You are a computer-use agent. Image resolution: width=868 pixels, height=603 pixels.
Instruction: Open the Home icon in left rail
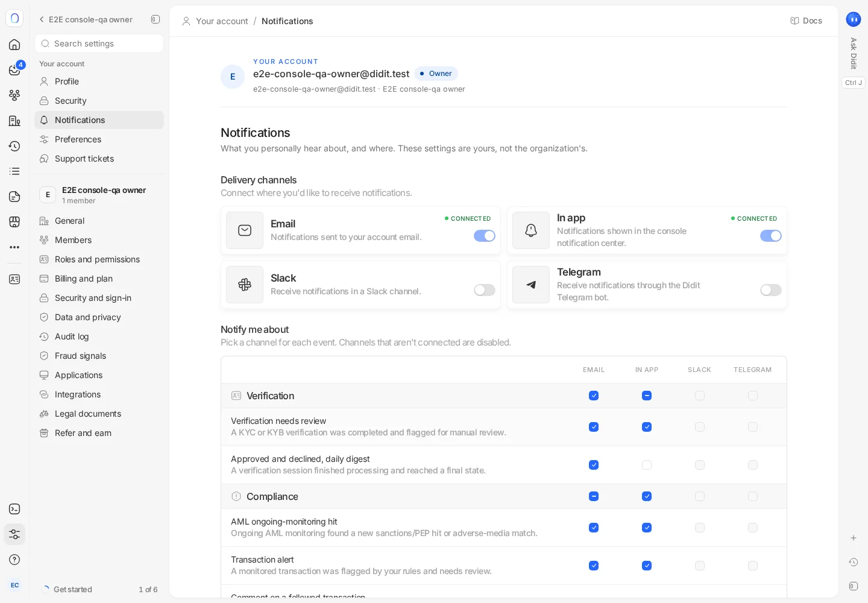[x=14, y=45]
